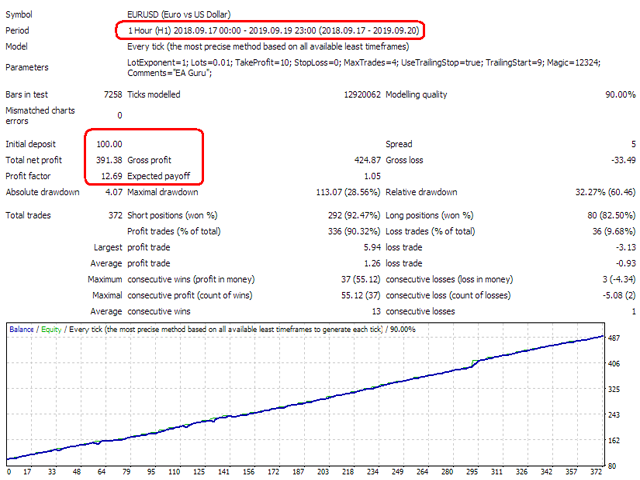
Task: Click the Balance legend label in chart
Action: coord(21,329)
